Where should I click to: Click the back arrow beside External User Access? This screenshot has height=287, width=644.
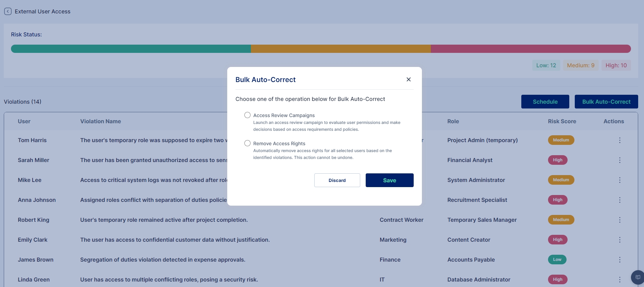point(8,11)
